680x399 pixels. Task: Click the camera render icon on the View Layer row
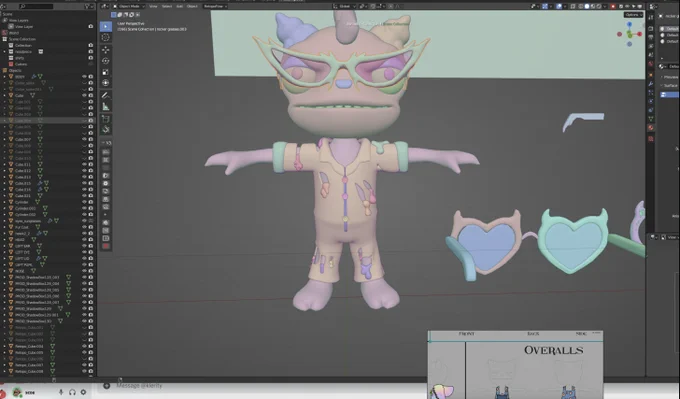click(91, 26)
